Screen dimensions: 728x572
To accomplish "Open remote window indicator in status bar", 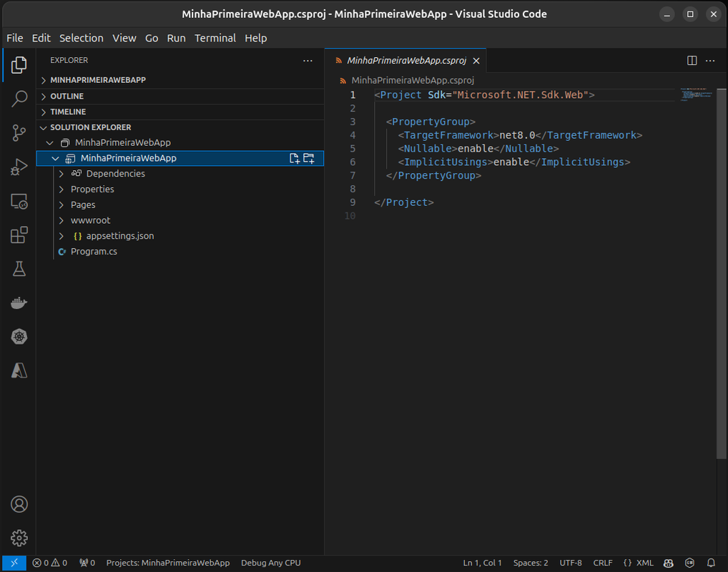I will (14, 563).
